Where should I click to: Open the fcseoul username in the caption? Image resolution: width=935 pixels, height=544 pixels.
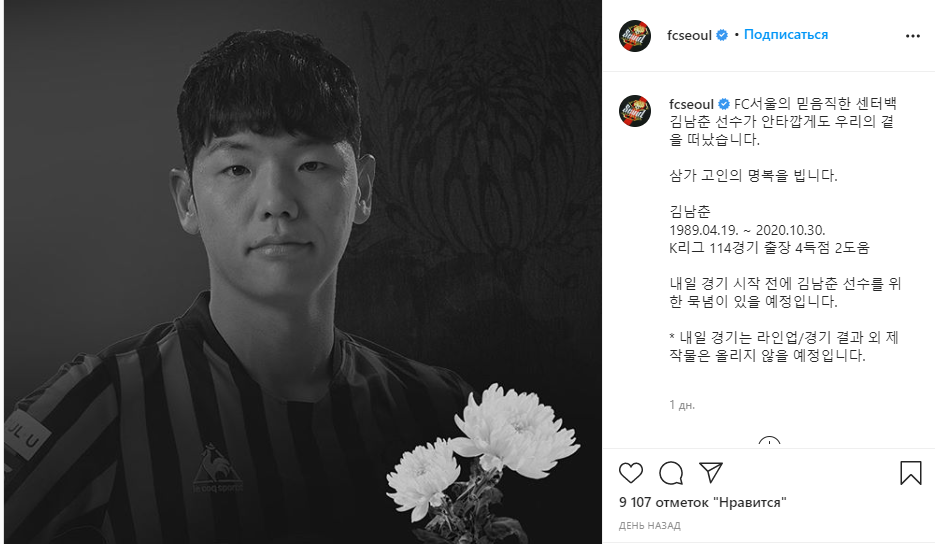point(692,104)
